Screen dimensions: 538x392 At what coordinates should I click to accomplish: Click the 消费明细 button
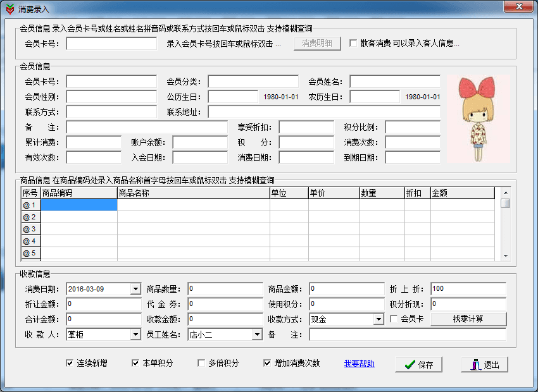click(x=317, y=43)
